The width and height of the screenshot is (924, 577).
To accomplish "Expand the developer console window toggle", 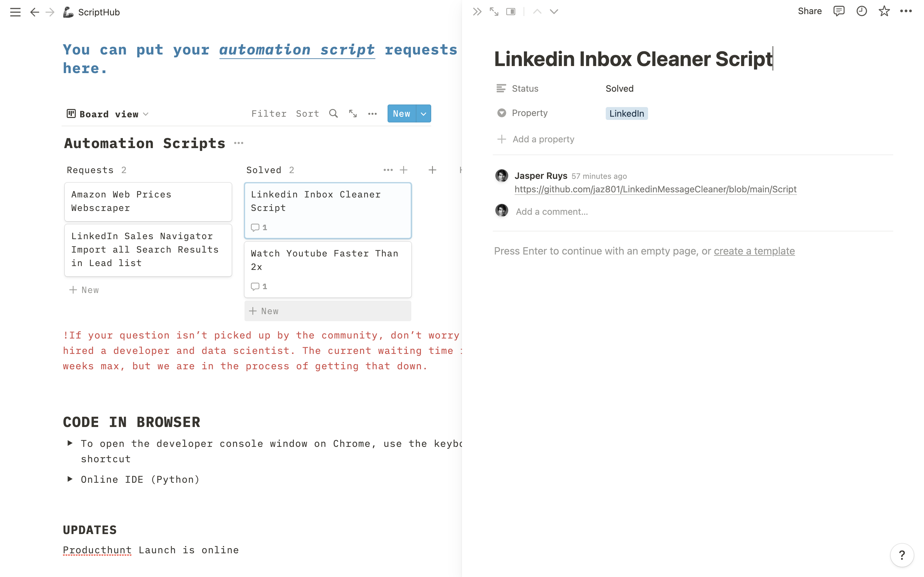I will click(70, 443).
